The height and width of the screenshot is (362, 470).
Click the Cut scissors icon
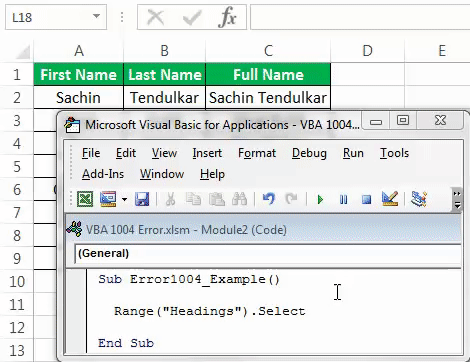tap(170, 199)
